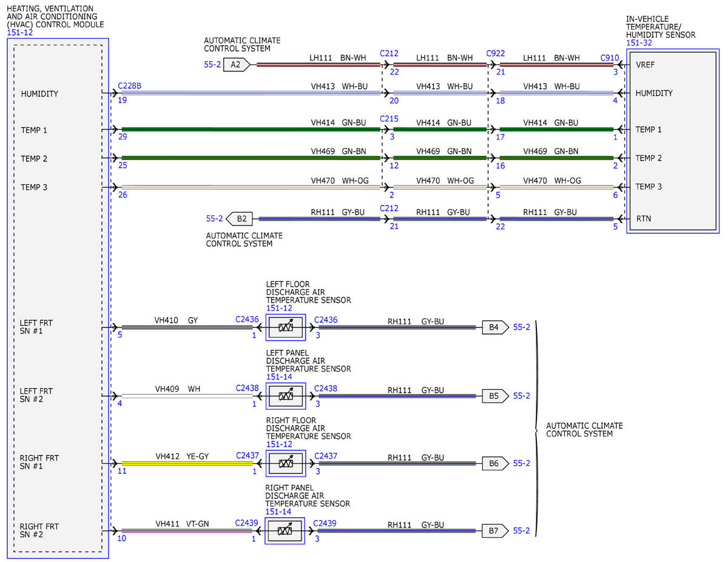Open the 55-2 reference next to B4
This screenshot has width=728, height=562.
click(522, 327)
